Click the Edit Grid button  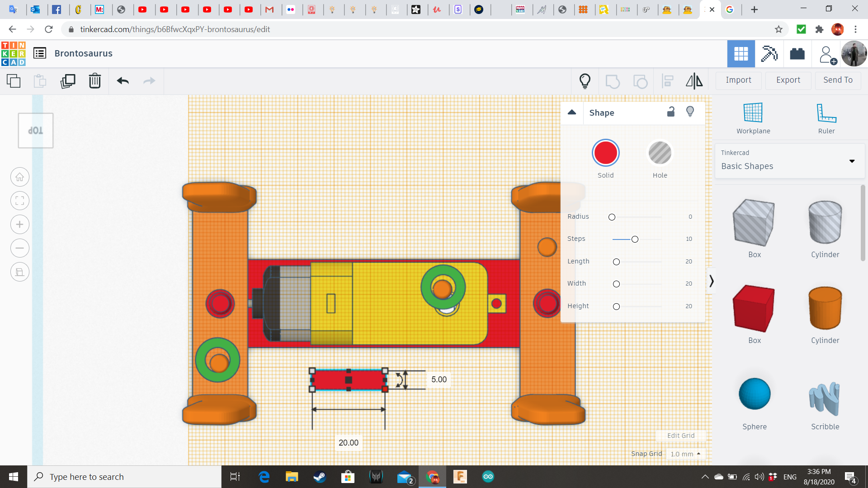680,436
